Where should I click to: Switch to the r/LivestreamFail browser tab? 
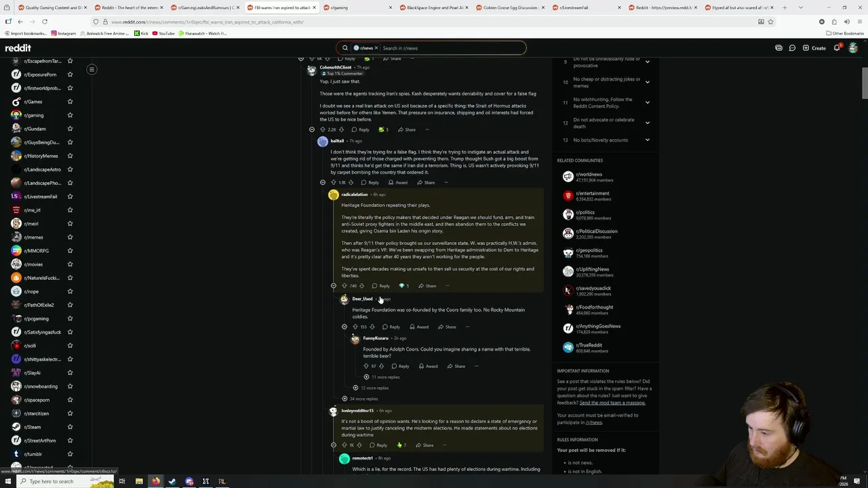(585, 7)
